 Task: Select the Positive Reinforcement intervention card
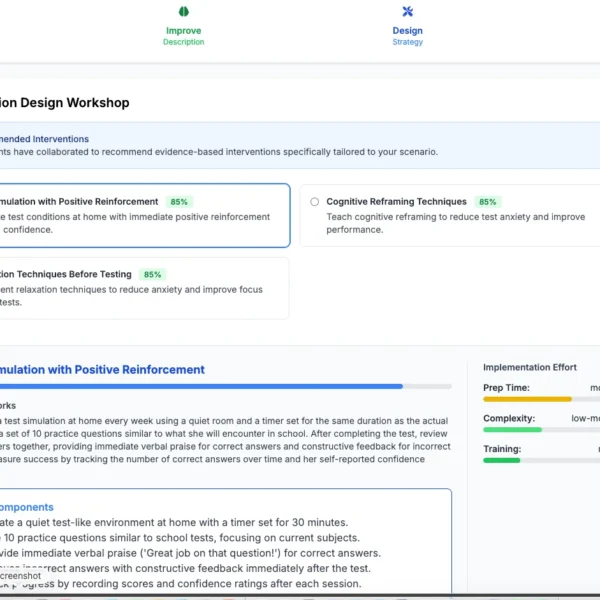[145, 215]
